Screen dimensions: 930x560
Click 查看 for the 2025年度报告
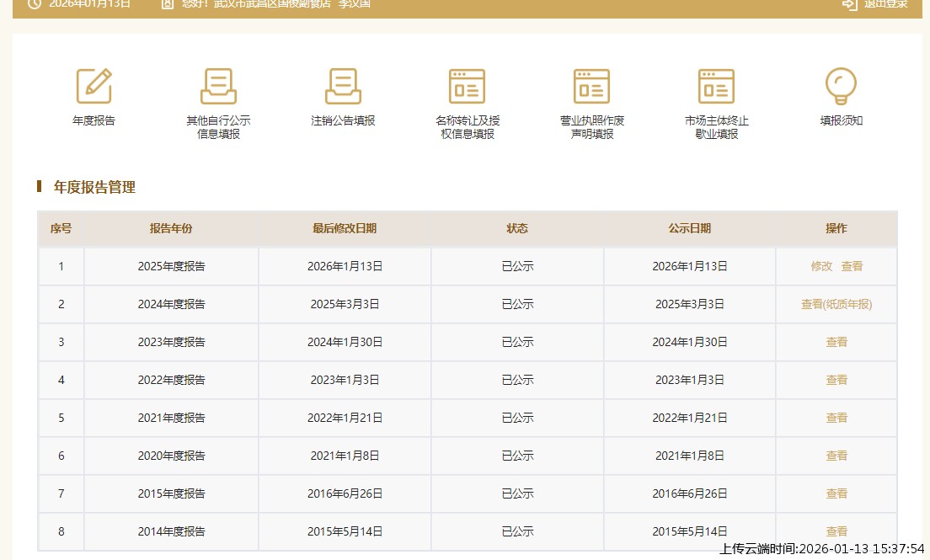click(x=852, y=266)
